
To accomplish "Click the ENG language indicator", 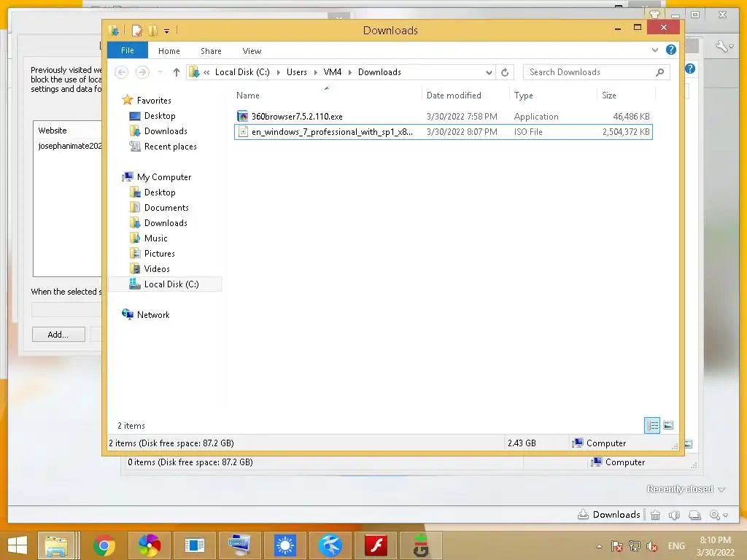I will click(x=676, y=546).
